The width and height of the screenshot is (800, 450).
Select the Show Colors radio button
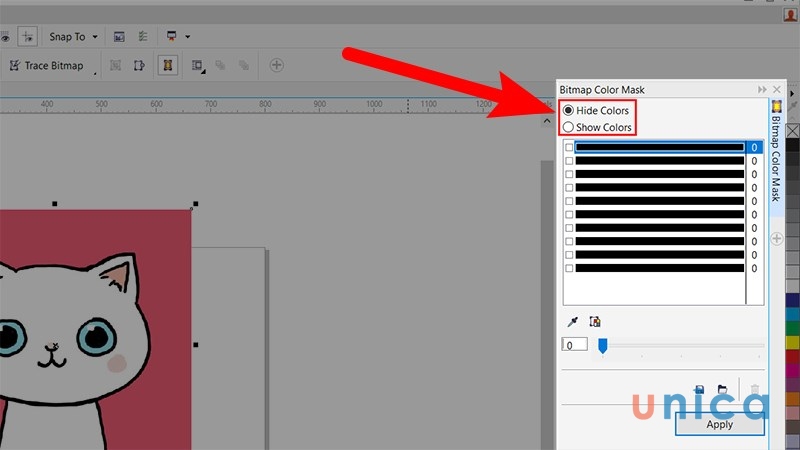tap(569, 127)
